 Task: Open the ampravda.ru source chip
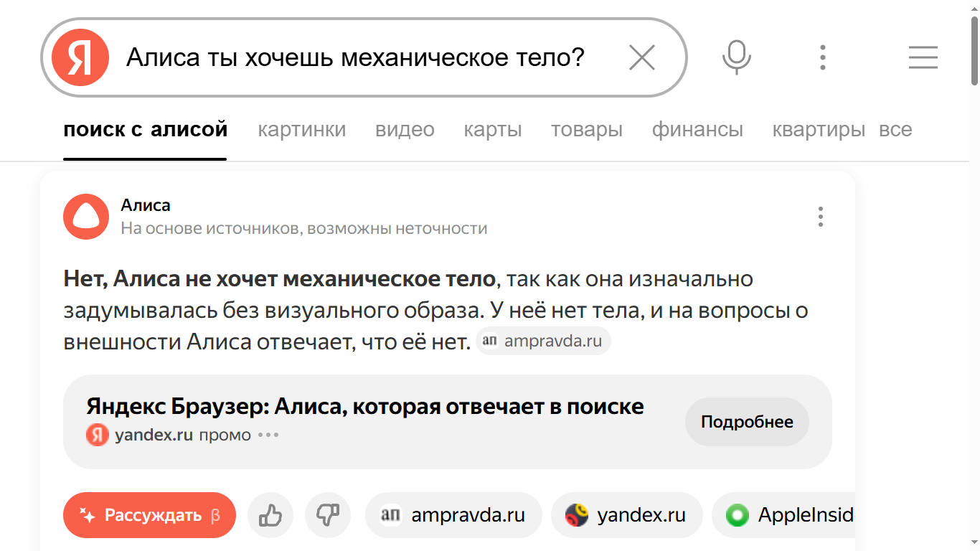click(x=453, y=515)
